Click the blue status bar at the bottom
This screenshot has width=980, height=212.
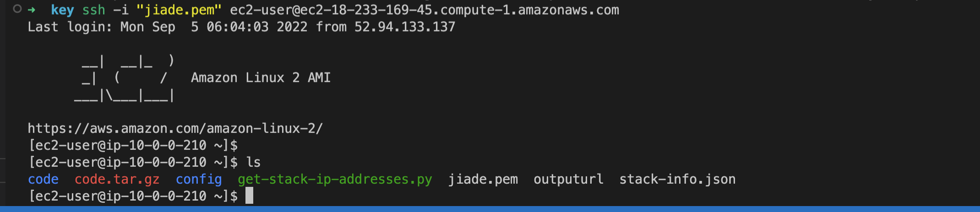point(490,209)
